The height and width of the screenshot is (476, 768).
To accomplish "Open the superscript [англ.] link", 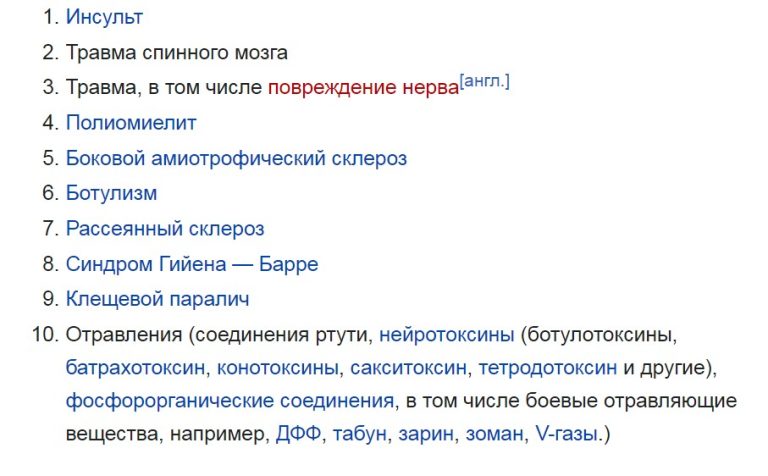I will 485,81.
